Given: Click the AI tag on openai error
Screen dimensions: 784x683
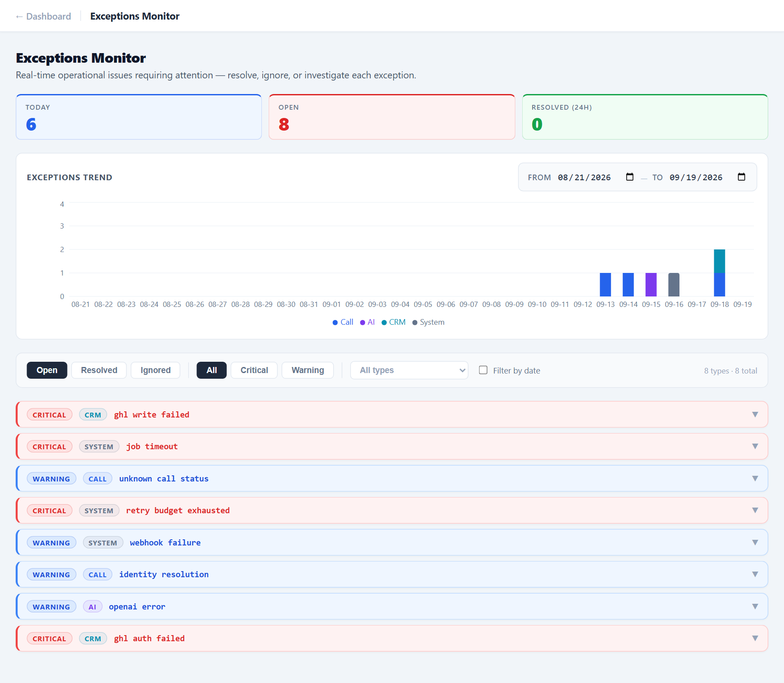Looking at the screenshot, I should point(92,607).
